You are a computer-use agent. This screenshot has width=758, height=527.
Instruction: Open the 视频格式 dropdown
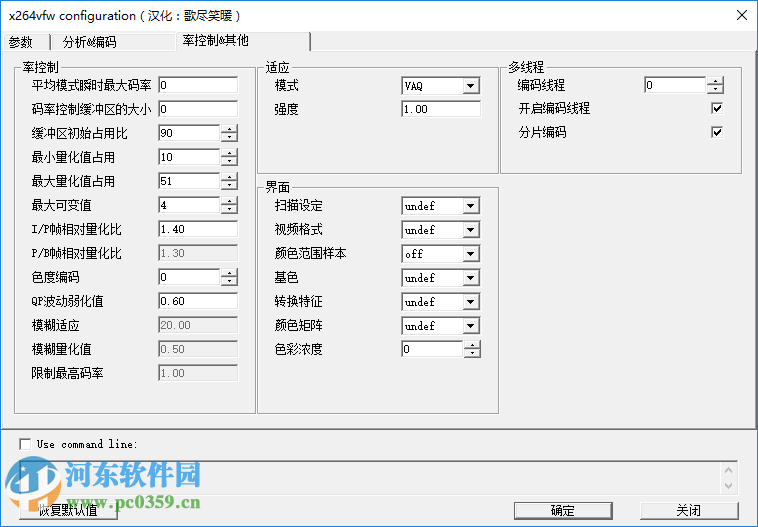click(x=470, y=230)
